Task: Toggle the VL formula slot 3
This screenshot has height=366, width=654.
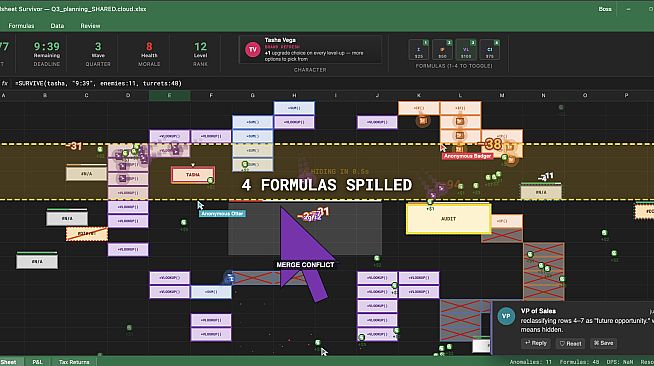Action: (466, 50)
